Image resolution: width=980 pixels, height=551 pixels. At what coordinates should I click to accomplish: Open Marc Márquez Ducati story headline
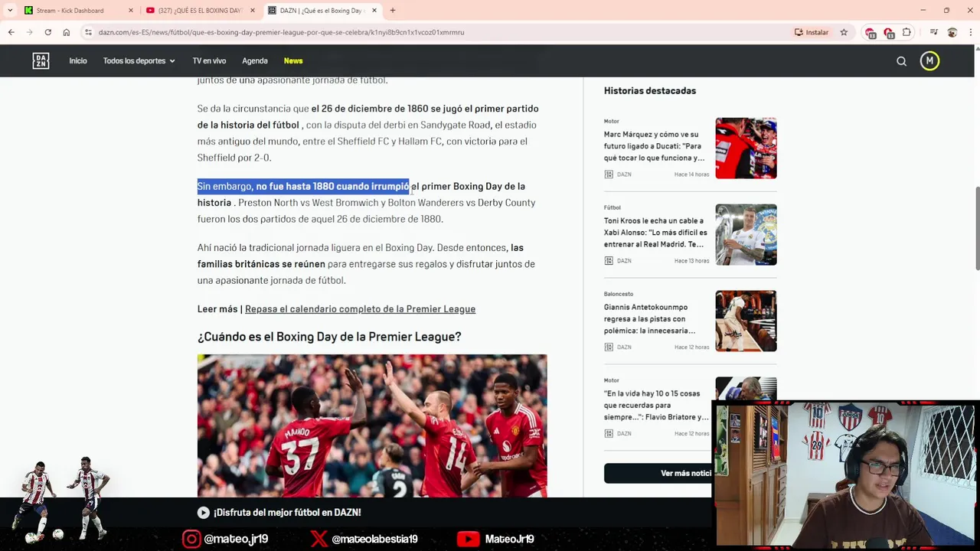coord(654,146)
